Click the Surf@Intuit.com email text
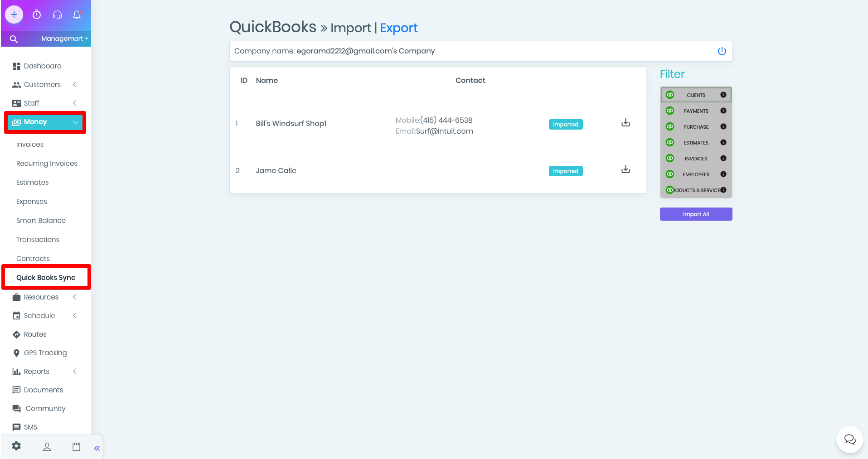The width and height of the screenshot is (868, 459). pos(444,131)
